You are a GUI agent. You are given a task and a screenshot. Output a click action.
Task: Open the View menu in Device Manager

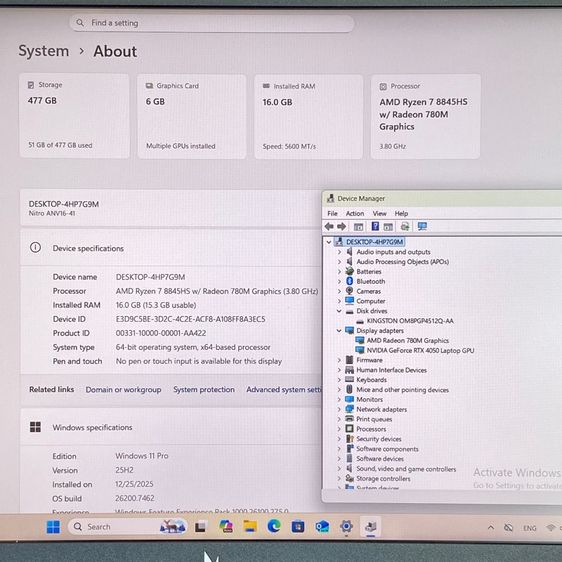[x=379, y=213]
